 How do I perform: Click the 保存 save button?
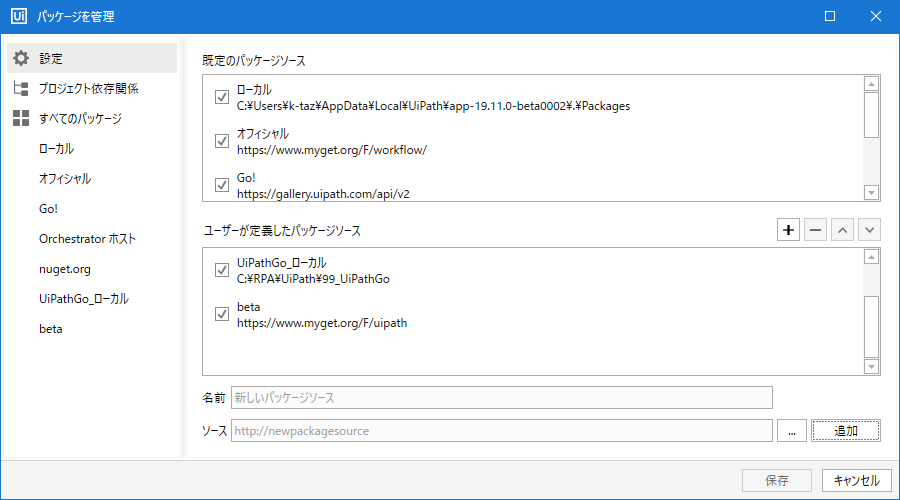(x=777, y=480)
